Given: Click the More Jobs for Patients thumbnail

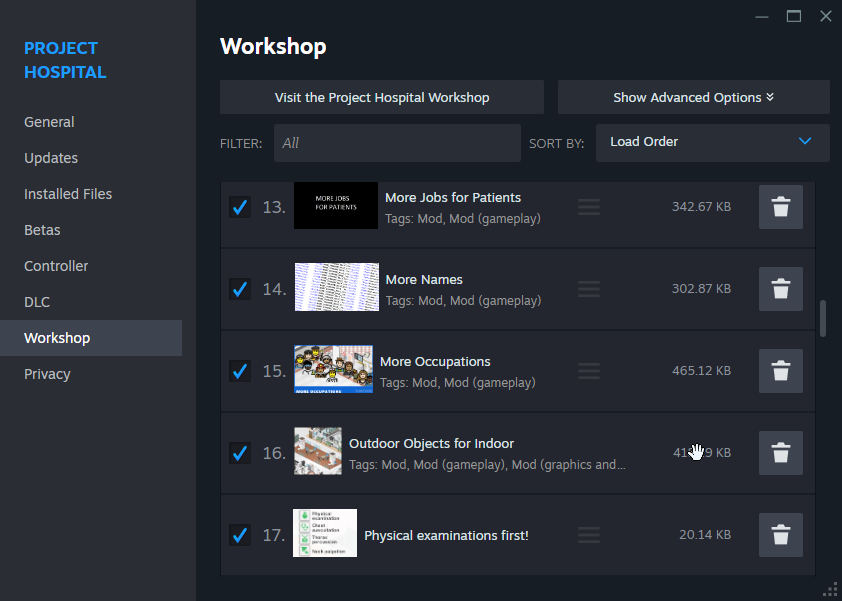Looking at the screenshot, I should 336,205.
